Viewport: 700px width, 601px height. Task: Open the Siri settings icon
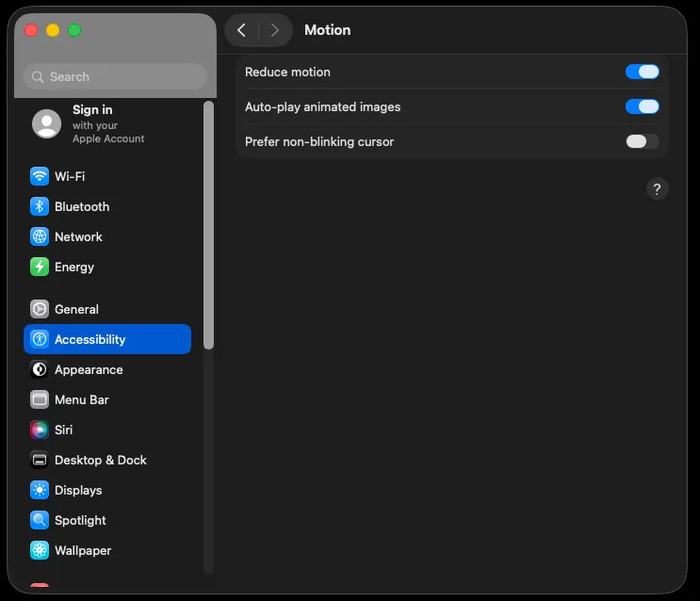coord(39,430)
